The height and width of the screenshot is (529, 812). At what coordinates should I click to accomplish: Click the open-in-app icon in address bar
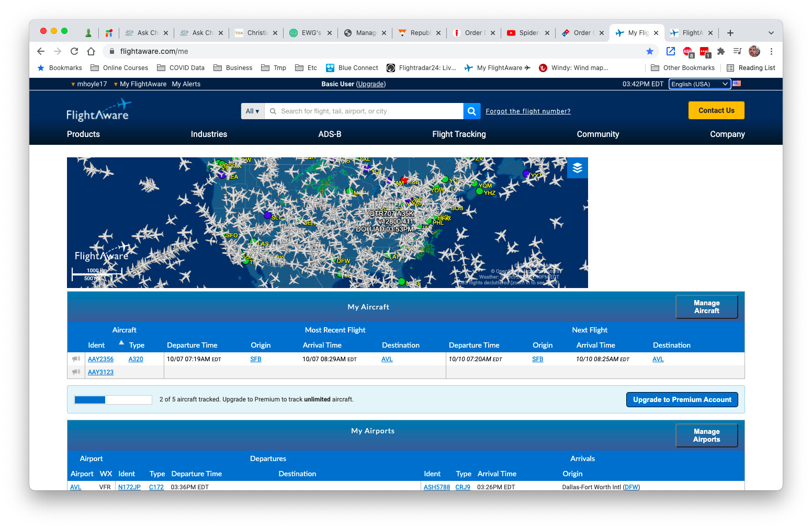pos(671,51)
